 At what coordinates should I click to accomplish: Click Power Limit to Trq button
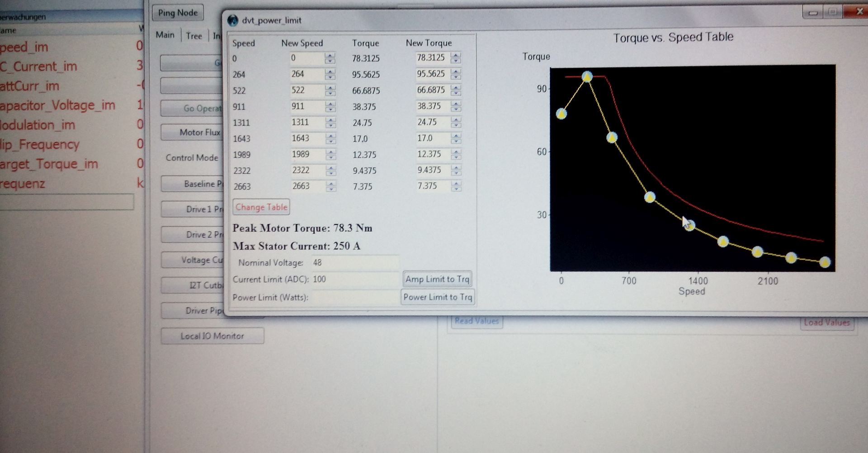pyautogui.click(x=437, y=297)
